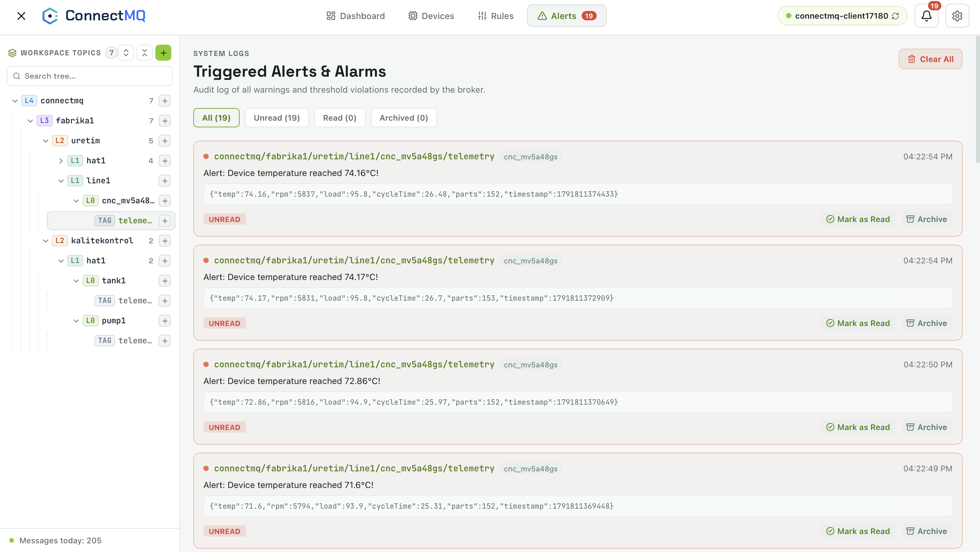Open the Devices tab
The height and width of the screenshot is (552, 980).
pos(431,16)
